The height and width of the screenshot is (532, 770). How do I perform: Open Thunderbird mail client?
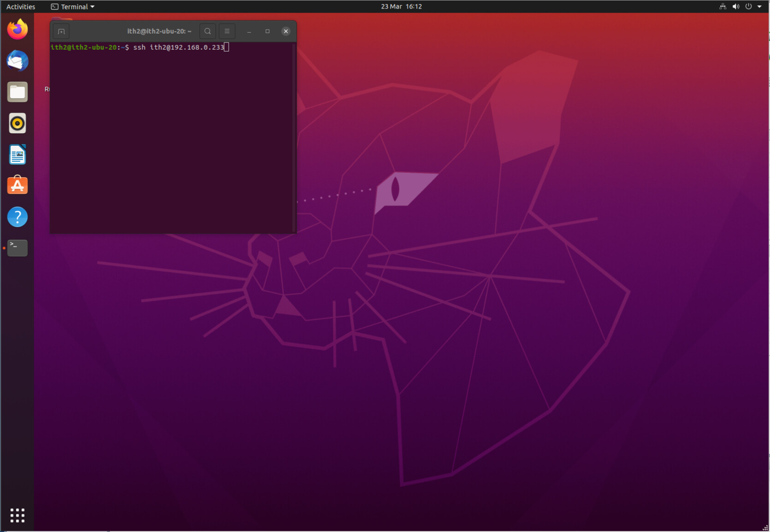point(18,61)
